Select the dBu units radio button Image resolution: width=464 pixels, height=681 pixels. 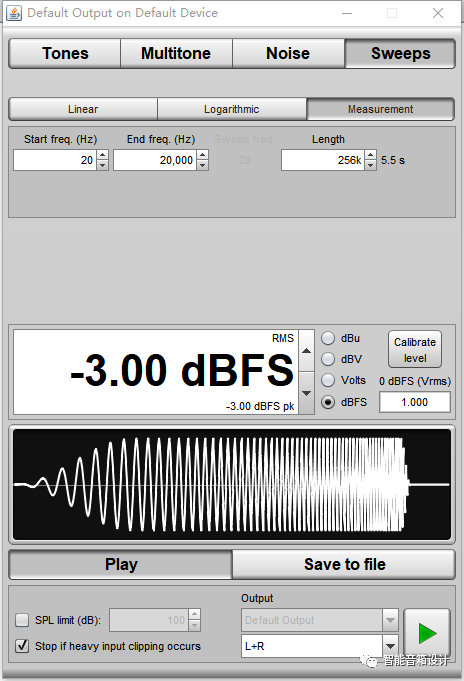(328, 338)
